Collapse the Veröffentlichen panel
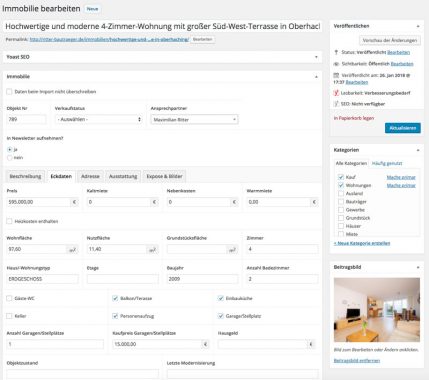This screenshot has width=429, height=380. (418, 26)
